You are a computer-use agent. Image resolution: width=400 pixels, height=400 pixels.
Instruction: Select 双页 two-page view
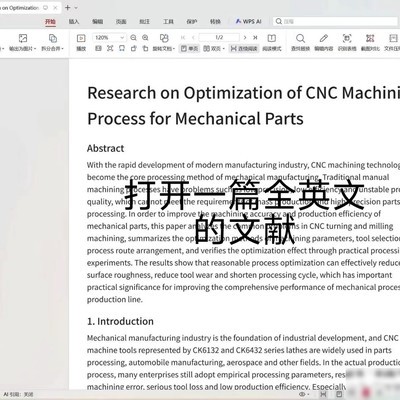[x=212, y=49]
